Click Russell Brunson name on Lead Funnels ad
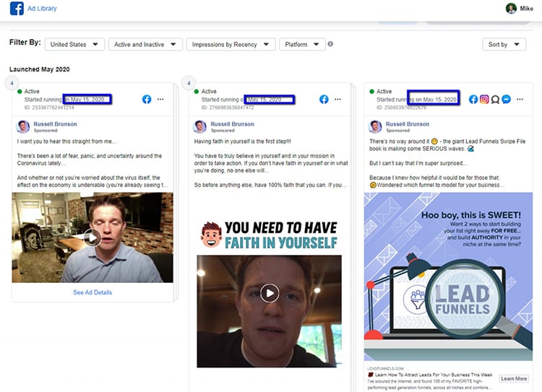The image size is (542, 392). click(x=408, y=124)
